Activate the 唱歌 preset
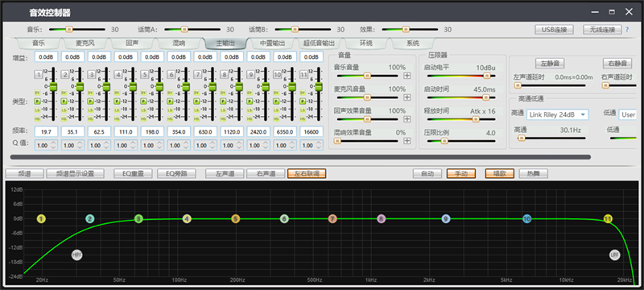This screenshot has width=644, height=290. 500,173
